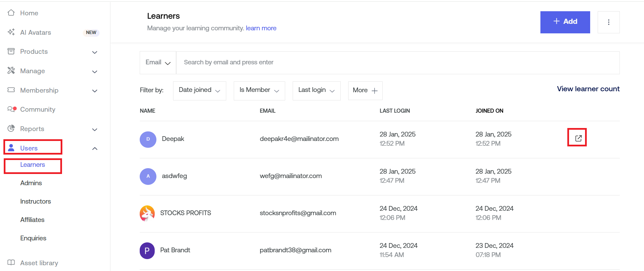The image size is (644, 271).
Task: Open the Is Member filter dropdown
Action: 259,91
